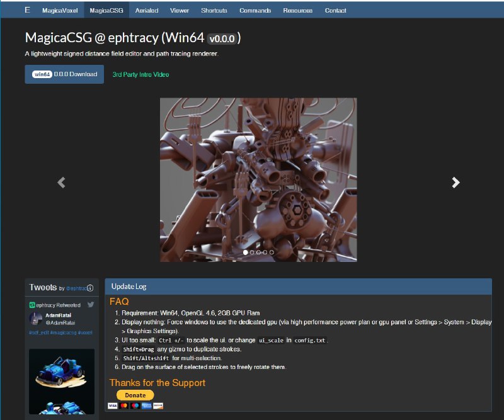Click the FAQ heading

click(x=119, y=302)
